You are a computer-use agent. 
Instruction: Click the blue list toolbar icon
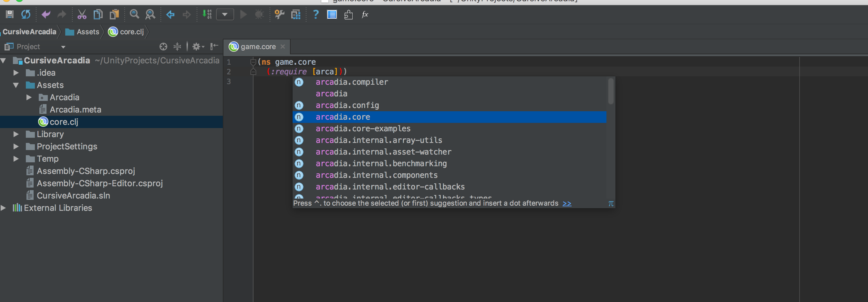tap(332, 15)
